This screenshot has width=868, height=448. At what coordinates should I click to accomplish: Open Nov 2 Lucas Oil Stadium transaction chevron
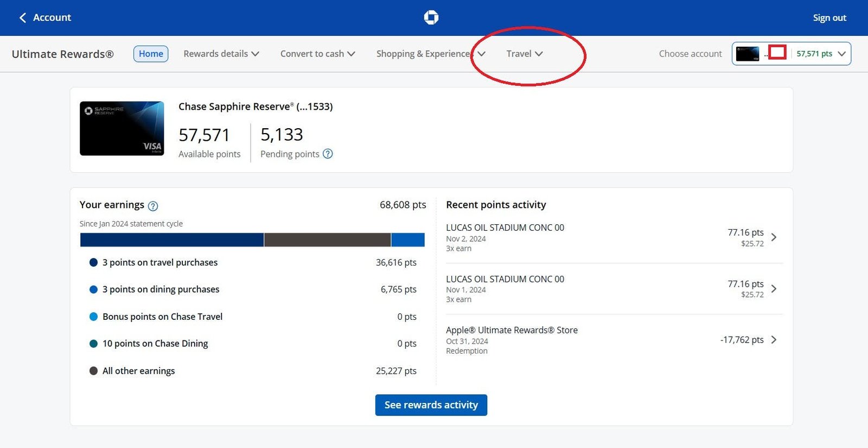[774, 237]
